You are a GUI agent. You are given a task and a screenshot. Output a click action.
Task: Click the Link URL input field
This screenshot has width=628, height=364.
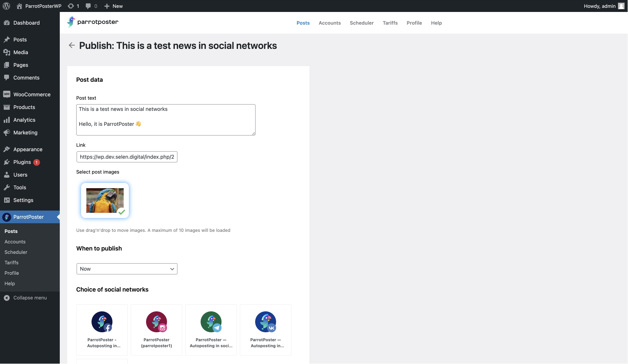click(127, 157)
